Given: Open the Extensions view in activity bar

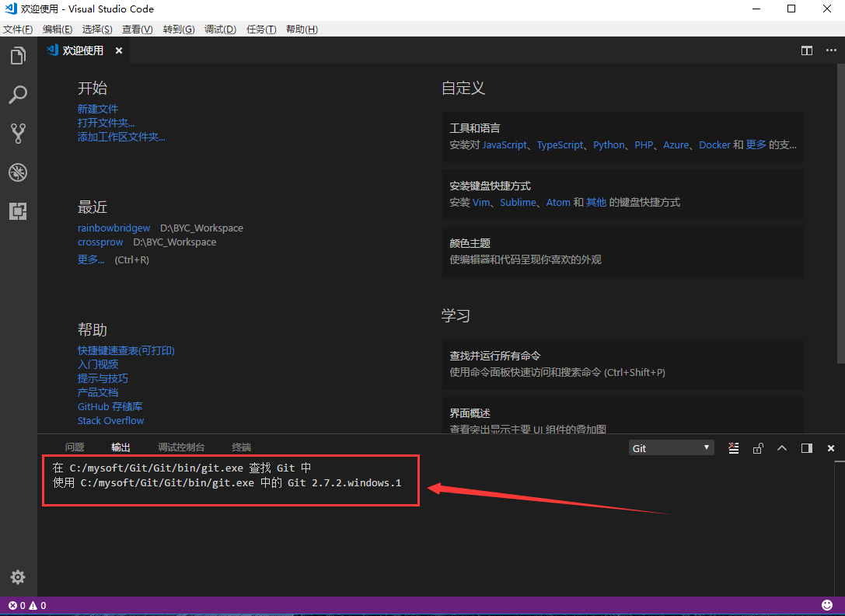Looking at the screenshot, I should [18, 211].
